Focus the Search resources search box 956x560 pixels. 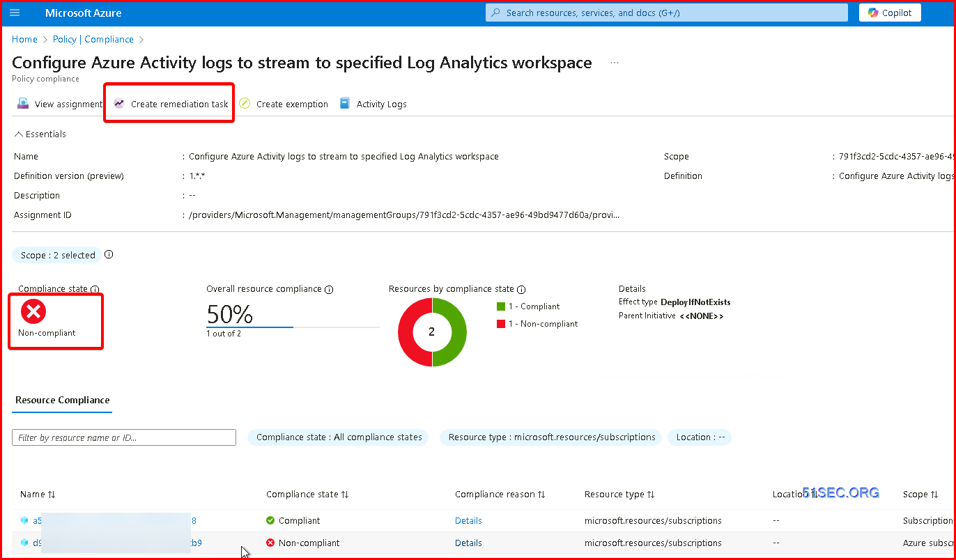tap(667, 13)
